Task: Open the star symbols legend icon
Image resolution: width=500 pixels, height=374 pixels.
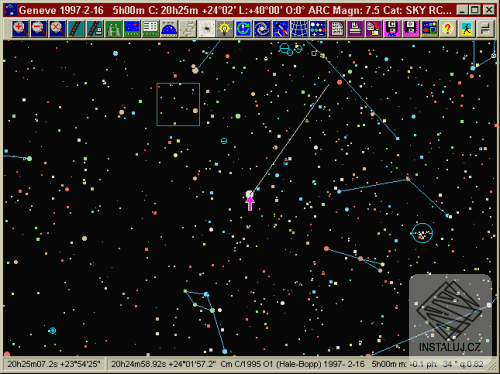Action: pyautogui.click(x=318, y=29)
